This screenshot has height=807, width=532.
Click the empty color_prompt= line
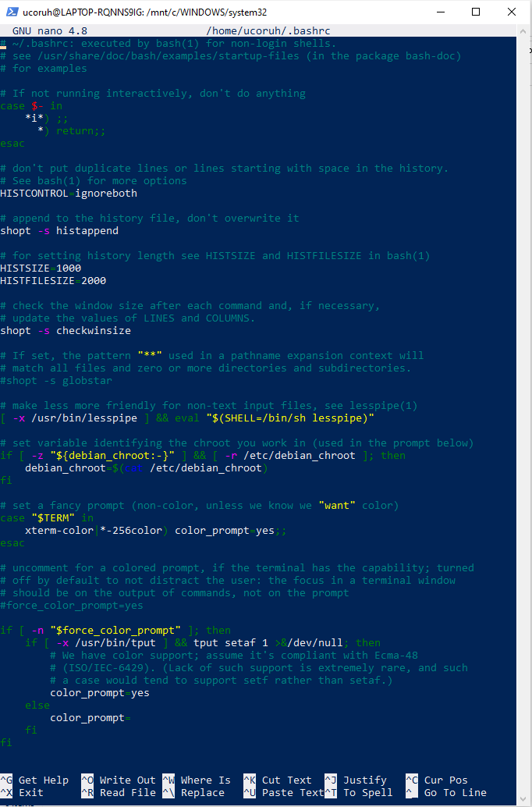(x=90, y=717)
